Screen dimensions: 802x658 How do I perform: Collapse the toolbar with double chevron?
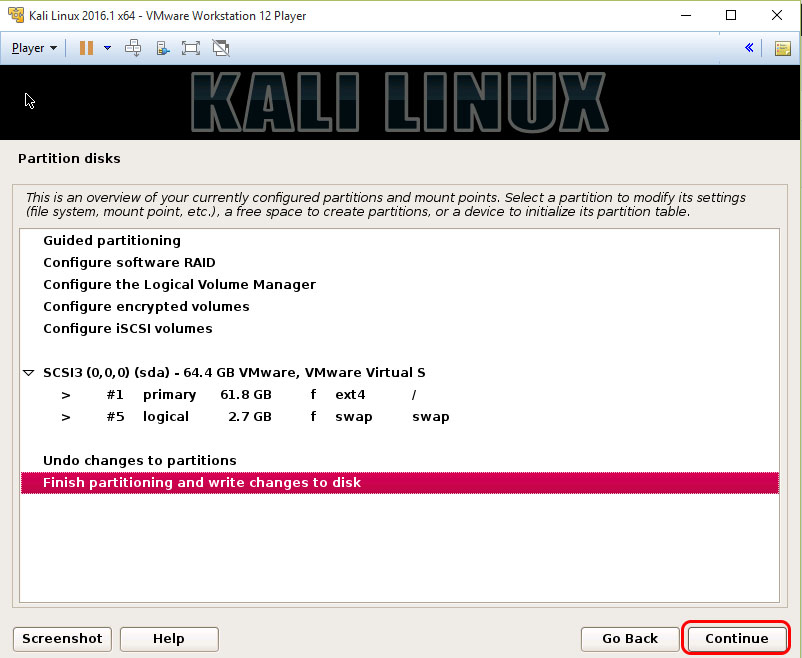pos(749,48)
